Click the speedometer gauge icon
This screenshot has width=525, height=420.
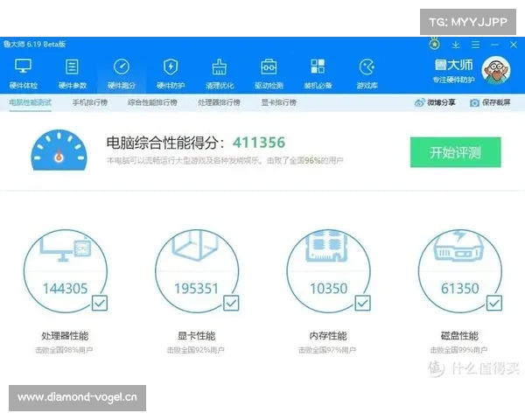point(59,150)
